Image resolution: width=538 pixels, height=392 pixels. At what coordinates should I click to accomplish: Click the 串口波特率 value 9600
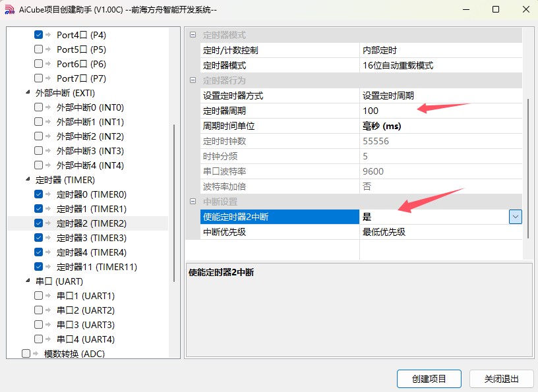(x=440, y=171)
